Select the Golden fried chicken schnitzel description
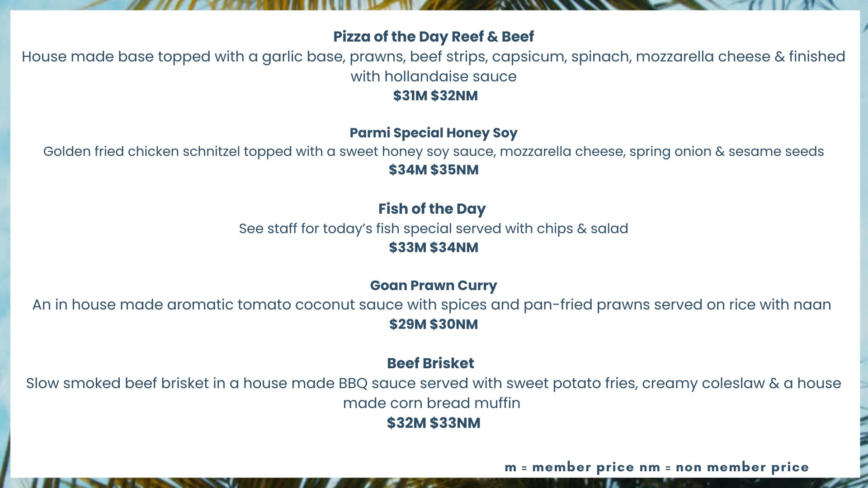Viewport: 868px width, 488px height. click(x=434, y=151)
